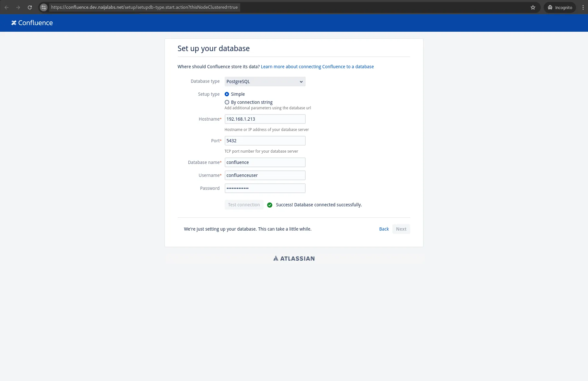Click the Success! Database connected successfully message
Image resolution: width=588 pixels, height=381 pixels.
pyautogui.click(x=319, y=205)
